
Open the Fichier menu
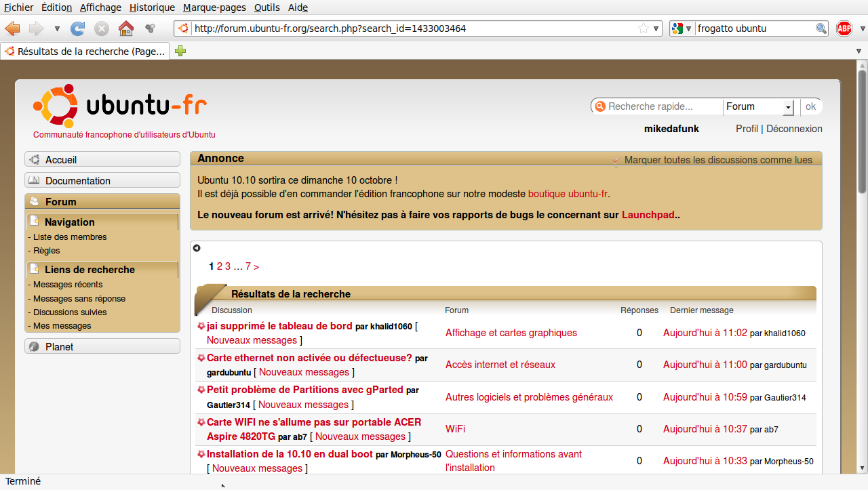(x=19, y=7)
